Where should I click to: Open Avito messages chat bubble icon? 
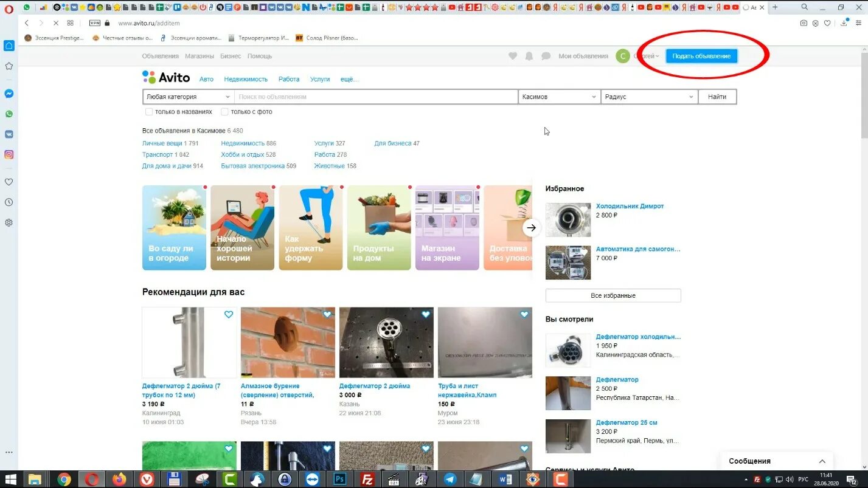pyautogui.click(x=546, y=56)
